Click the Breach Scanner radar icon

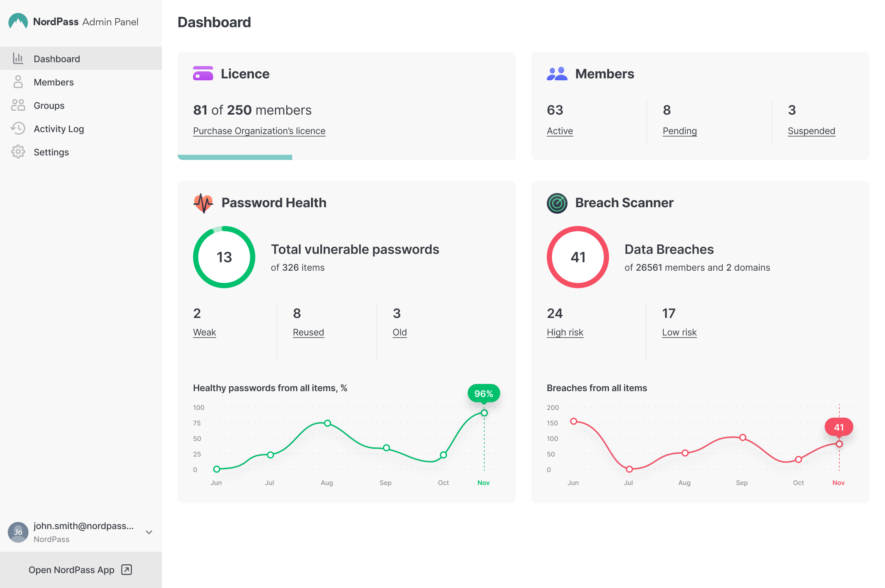point(557,203)
